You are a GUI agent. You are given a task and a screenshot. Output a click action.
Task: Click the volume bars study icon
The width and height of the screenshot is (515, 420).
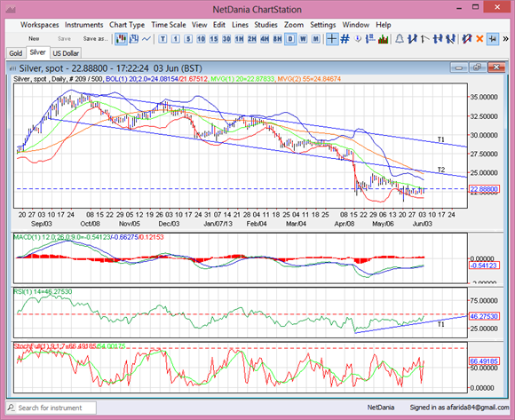pyautogui.click(x=383, y=39)
